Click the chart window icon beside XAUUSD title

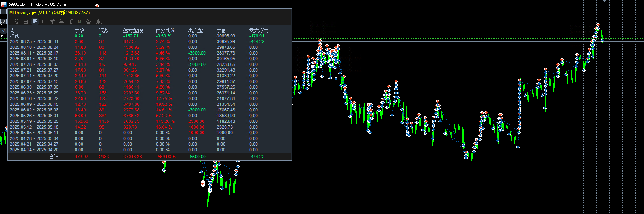3,4
